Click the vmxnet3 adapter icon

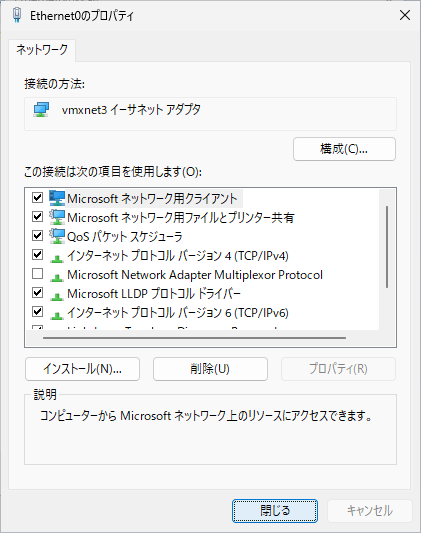(41, 110)
